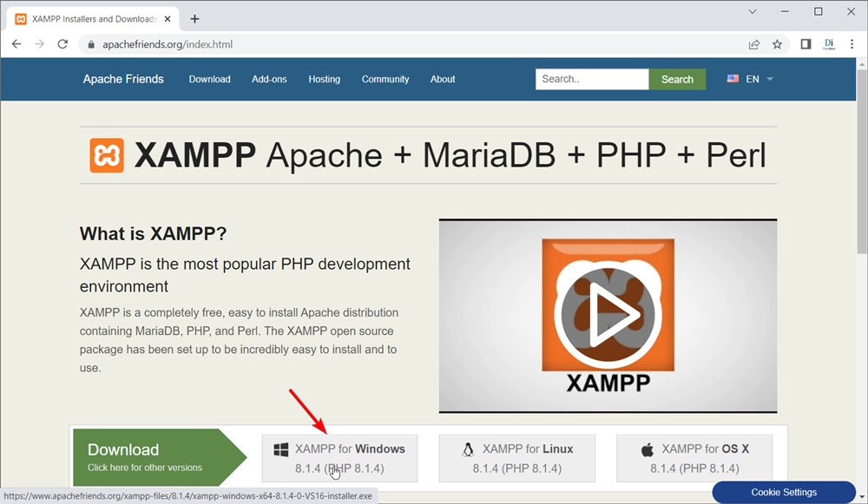Click the Windows logo in download box
The width and height of the screenshot is (868, 504).
tap(281, 449)
